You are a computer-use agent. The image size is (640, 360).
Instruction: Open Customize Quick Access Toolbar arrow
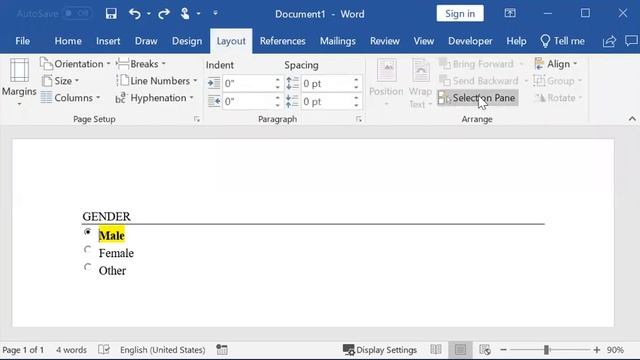coord(215,13)
